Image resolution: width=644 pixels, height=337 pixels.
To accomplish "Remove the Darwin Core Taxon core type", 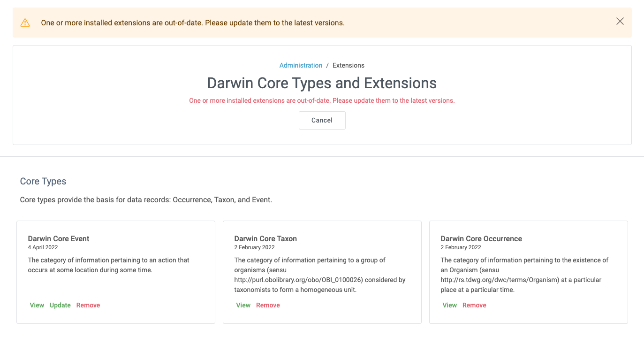I will (x=268, y=305).
